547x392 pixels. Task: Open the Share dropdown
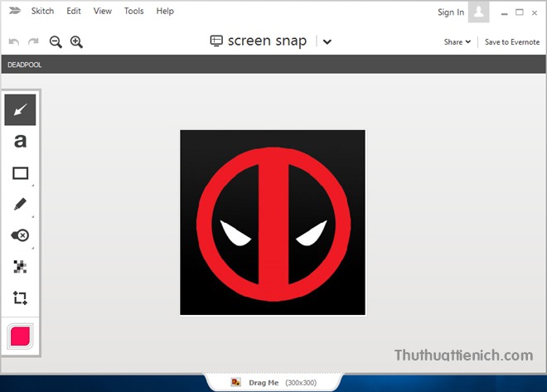pyautogui.click(x=457, y=42)
